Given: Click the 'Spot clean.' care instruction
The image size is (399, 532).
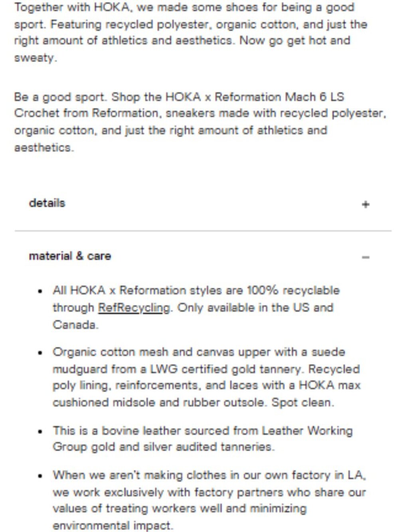Looking at the screenshot, I should [x=302, y=402].
